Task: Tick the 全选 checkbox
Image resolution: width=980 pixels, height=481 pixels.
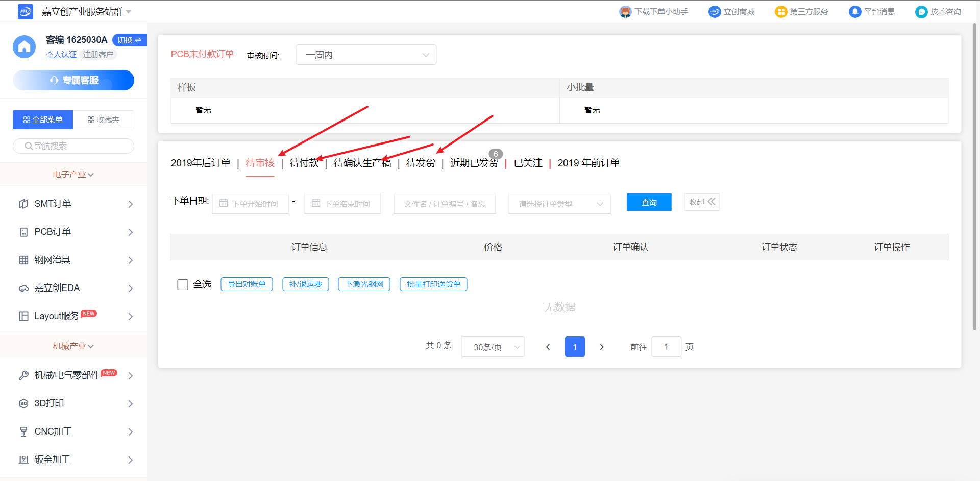Action: (183, 284)
